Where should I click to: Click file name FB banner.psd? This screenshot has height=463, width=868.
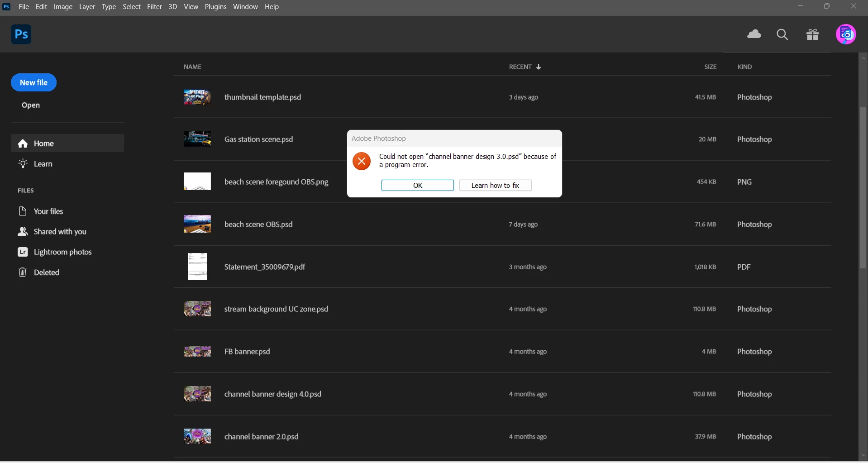[247, 352]
